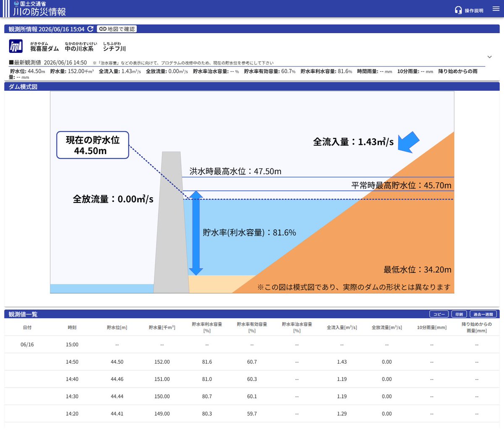Click the 14:30 time cell
The image size is (504, 432).
72,396
